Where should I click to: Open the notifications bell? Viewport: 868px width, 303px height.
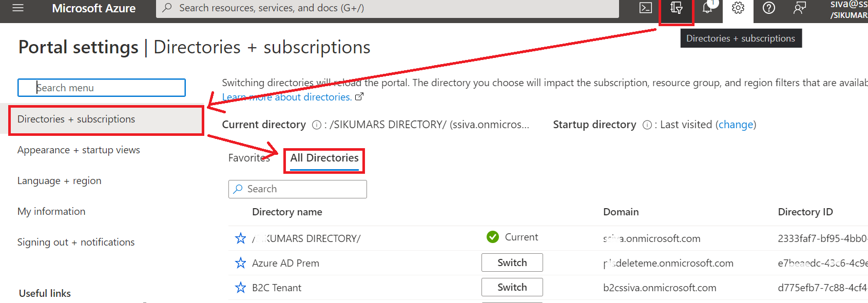[708, 7]
